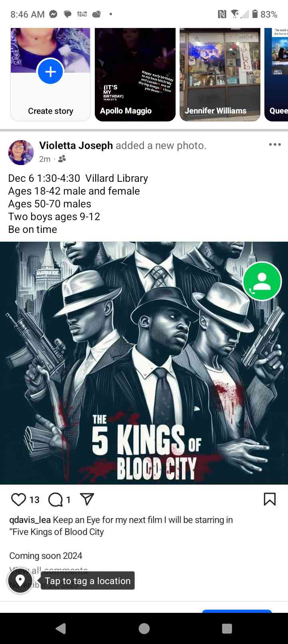Like the post with the heart icon
The width and height of the screenshot is (288, 644).
18,499
